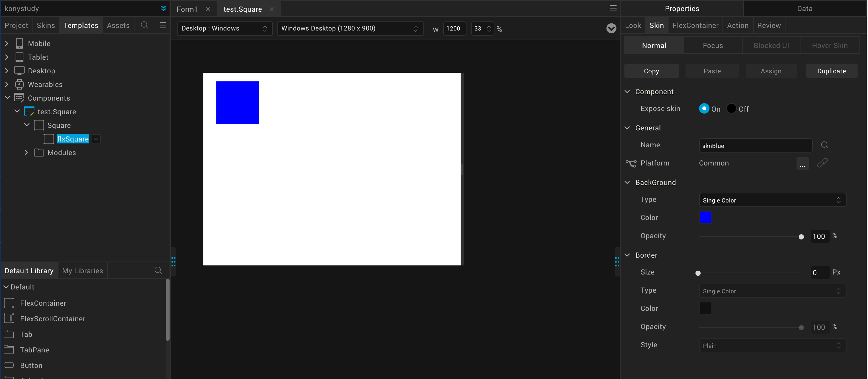Expand the Mobile tree node
The height and width of the screenshot is (379, 868).
[7, 43]
